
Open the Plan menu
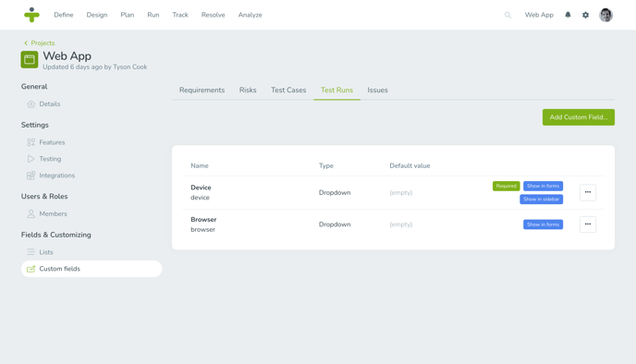coord(128,15)
